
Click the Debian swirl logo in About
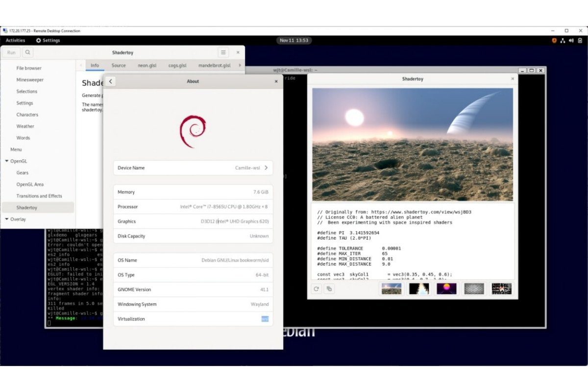pyautogui.click(x=193, y=131)
